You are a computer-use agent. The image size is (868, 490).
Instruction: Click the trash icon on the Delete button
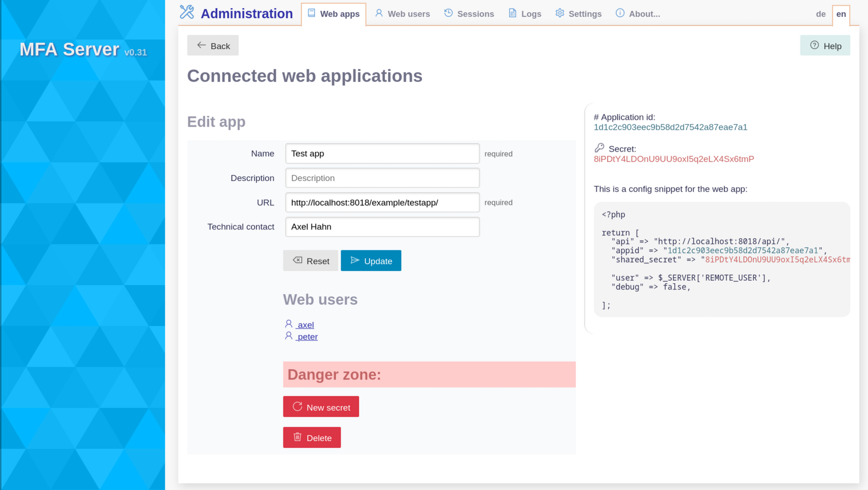coord(298,437)
